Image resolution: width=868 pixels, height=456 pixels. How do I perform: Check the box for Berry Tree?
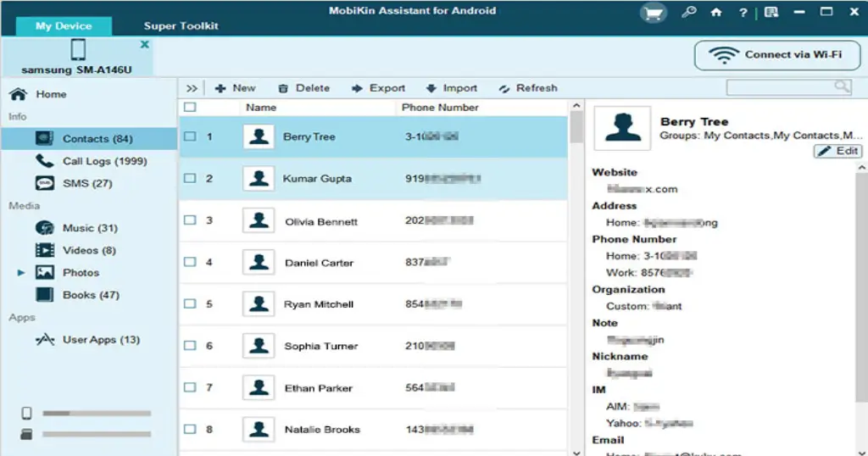click(190, 136)
